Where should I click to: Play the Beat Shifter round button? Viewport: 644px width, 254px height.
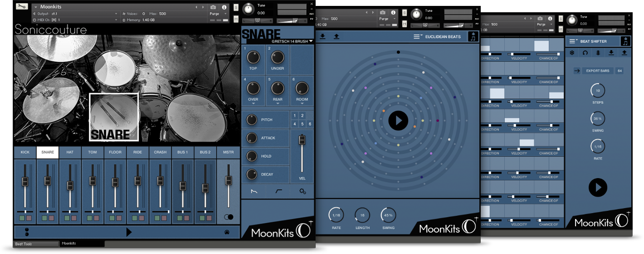(598, 187)
